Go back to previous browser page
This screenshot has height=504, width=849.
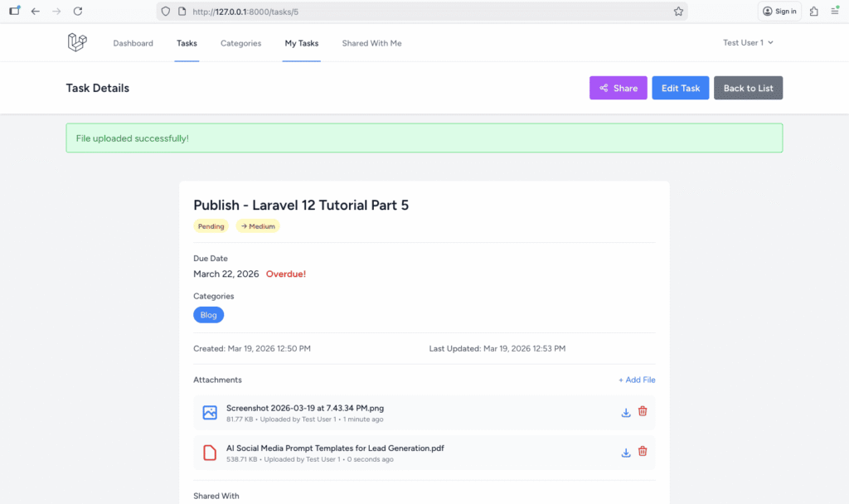pos(35,12)
